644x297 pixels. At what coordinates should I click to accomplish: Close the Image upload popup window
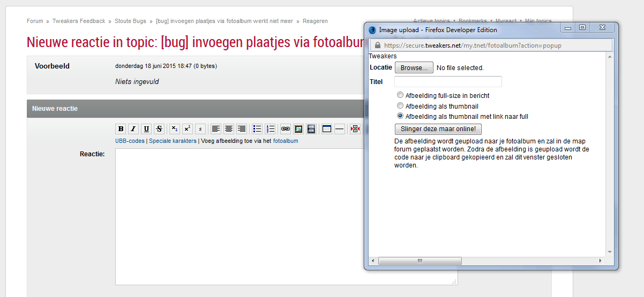[603, 28]
